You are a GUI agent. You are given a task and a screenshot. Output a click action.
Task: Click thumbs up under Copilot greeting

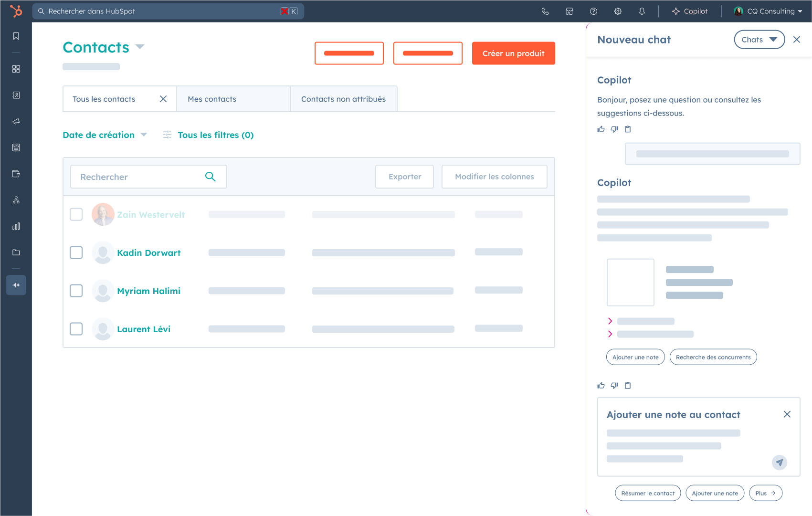point(601,129)
